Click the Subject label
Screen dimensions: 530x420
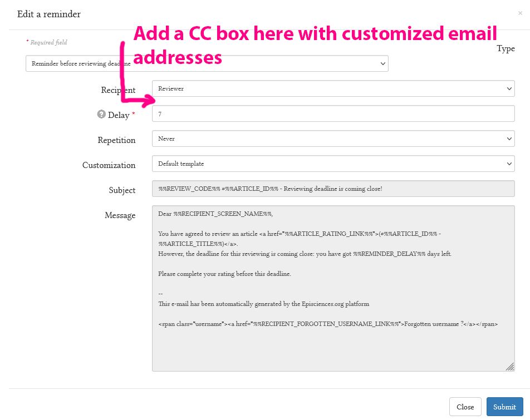click(122, 190)
